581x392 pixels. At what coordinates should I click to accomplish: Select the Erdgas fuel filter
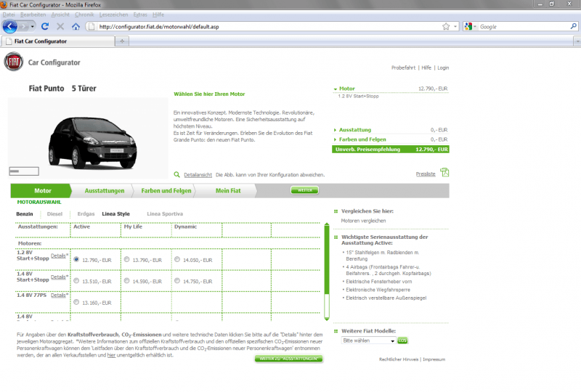tap(86, 213)
